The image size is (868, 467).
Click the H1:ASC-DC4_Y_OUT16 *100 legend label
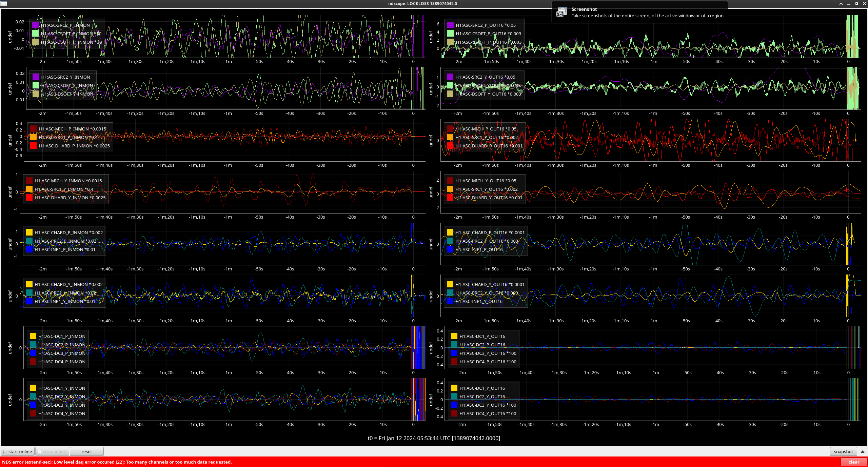coord(488,414)
